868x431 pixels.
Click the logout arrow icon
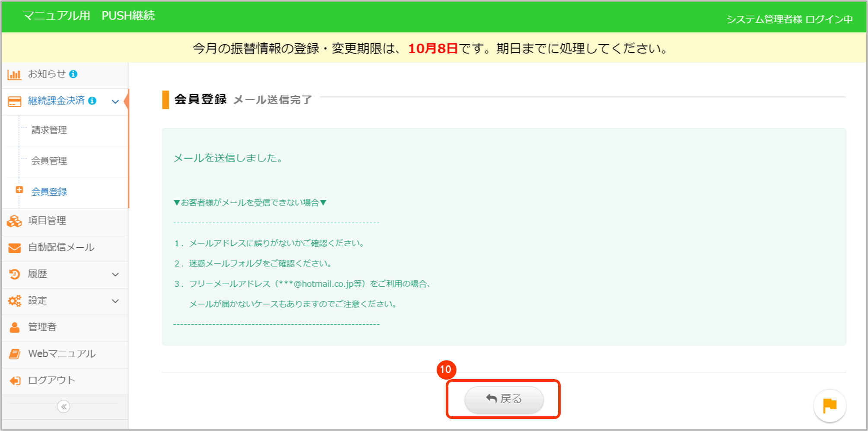pos(14,380)
